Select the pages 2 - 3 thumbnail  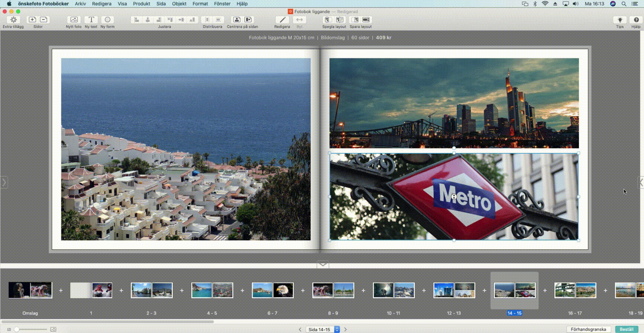[x=151, y=290]
